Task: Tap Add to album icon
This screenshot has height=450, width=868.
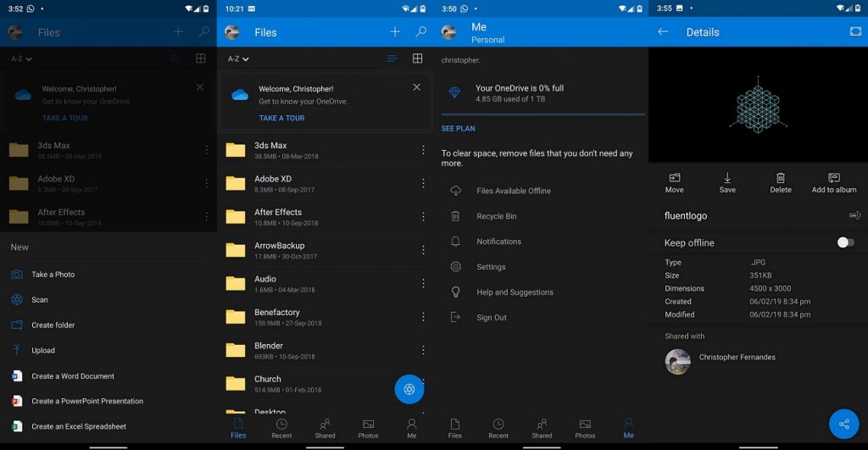Action: pos(833,183)
